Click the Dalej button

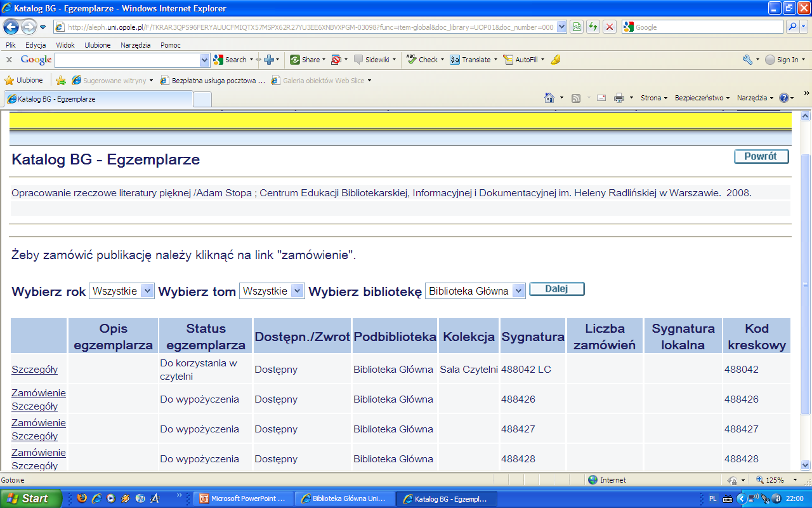pos(556,290)
